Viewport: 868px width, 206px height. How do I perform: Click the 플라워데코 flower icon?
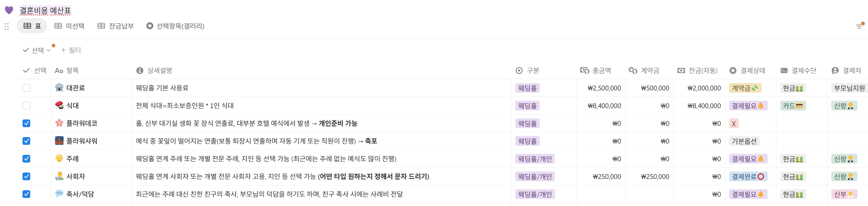coord(59,123)
